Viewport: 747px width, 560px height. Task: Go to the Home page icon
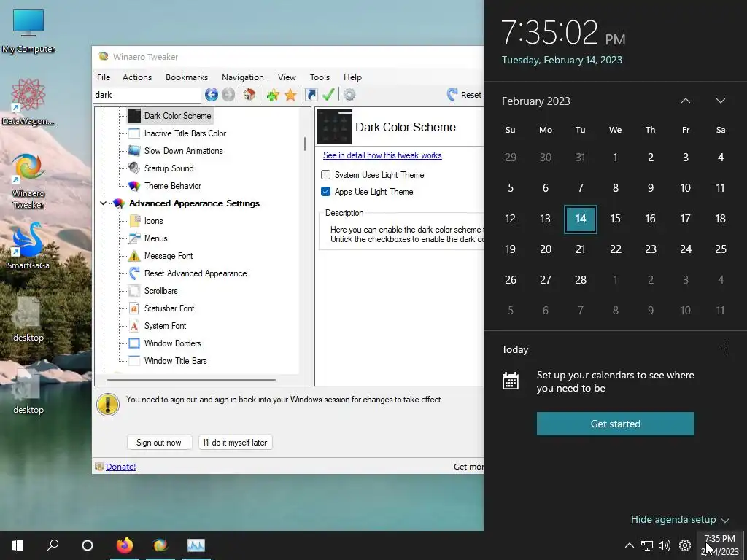pyautogui.click(x=249, y=95)
